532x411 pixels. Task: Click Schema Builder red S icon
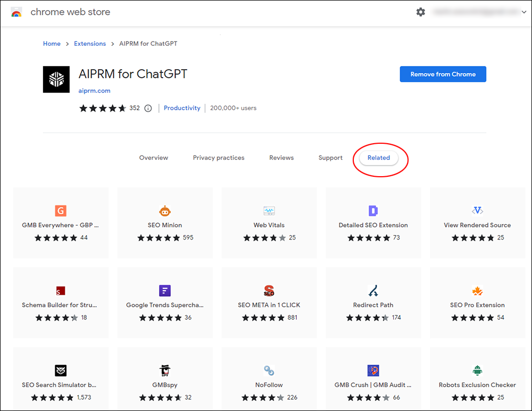pyautogui.click(x=61, y=291)
